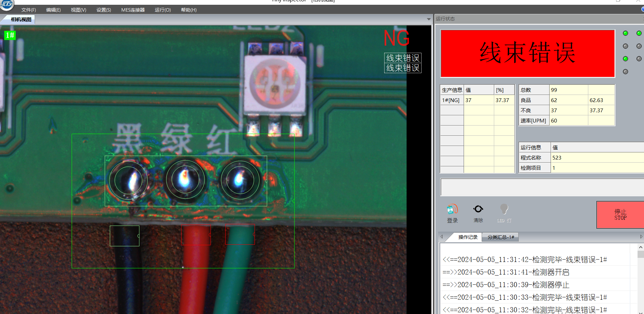Click the LED 灯 light bulb icon
Screen dimensions: 644x314
coord(504,209)
